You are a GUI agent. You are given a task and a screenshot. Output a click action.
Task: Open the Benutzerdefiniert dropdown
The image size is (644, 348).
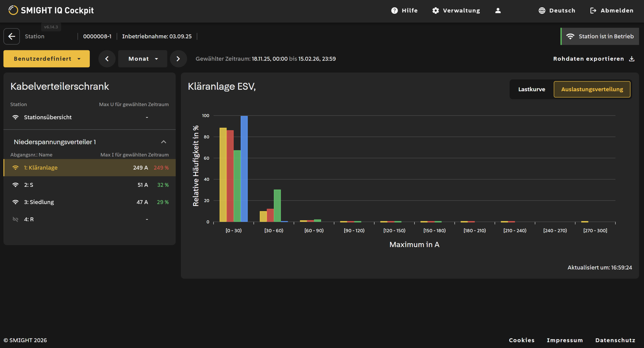(x=47, y=59)
